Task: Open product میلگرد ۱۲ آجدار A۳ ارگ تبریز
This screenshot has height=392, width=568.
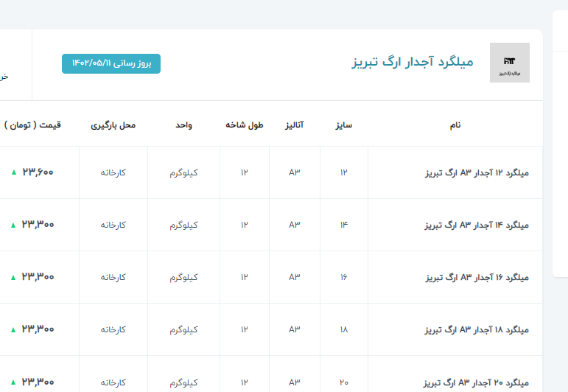Action: 477,173
